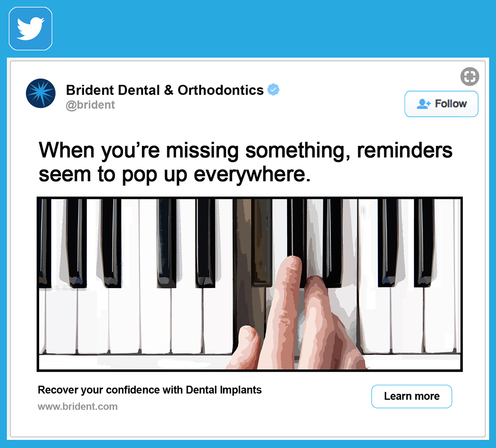Viewport: 496px width, 448px height.
Task: Visit the www.brident.com link
Action: pyautogui.click(x=77, y=407)
